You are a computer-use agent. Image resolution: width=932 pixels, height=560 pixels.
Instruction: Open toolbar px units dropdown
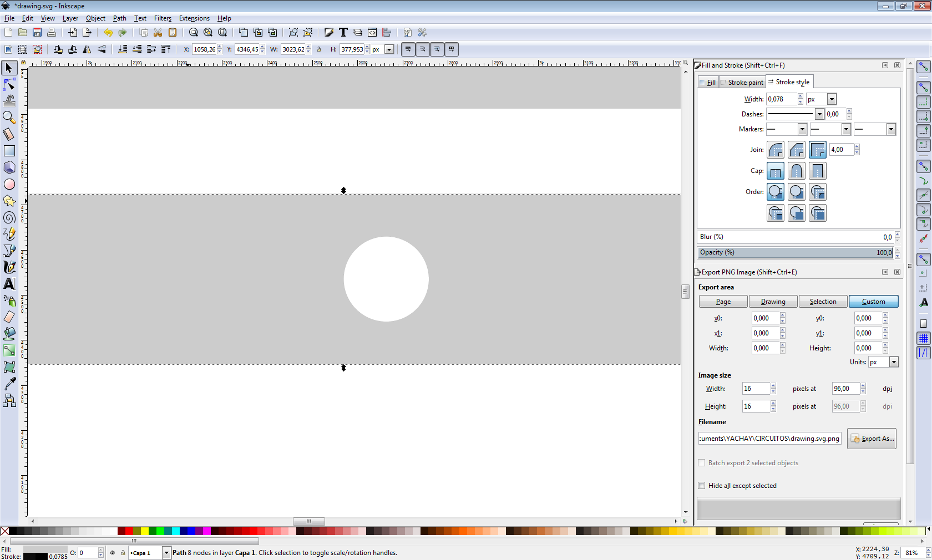[x=389, y=49]
